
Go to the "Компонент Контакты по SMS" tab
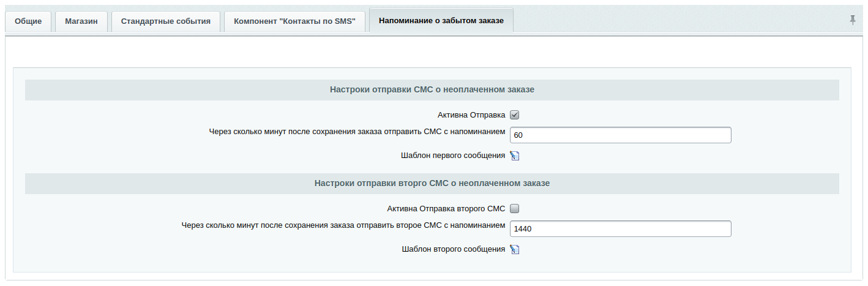click(294, 21)
